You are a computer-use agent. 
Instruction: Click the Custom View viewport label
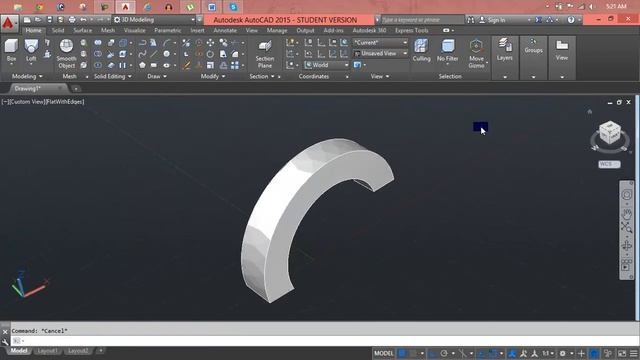tap(27, 102)
